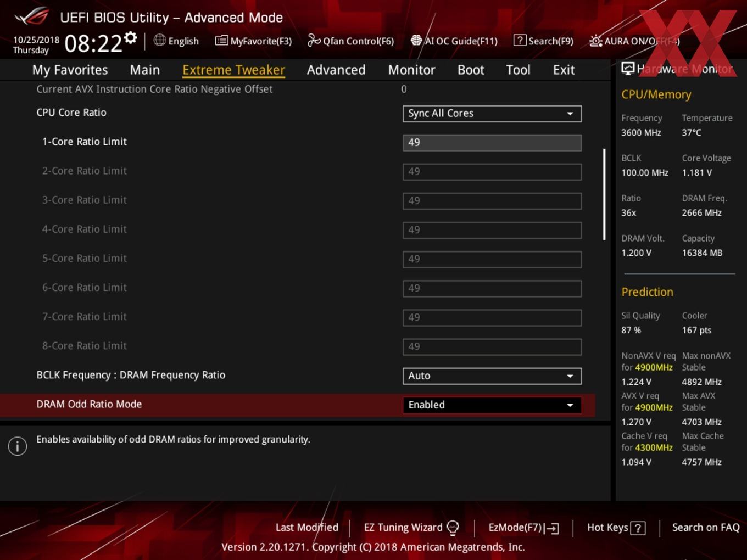Click the EZ Tuning Wizard bulb icon
Image resolution: width=747 pixels, height=560 pixels.
click(453, 528)
